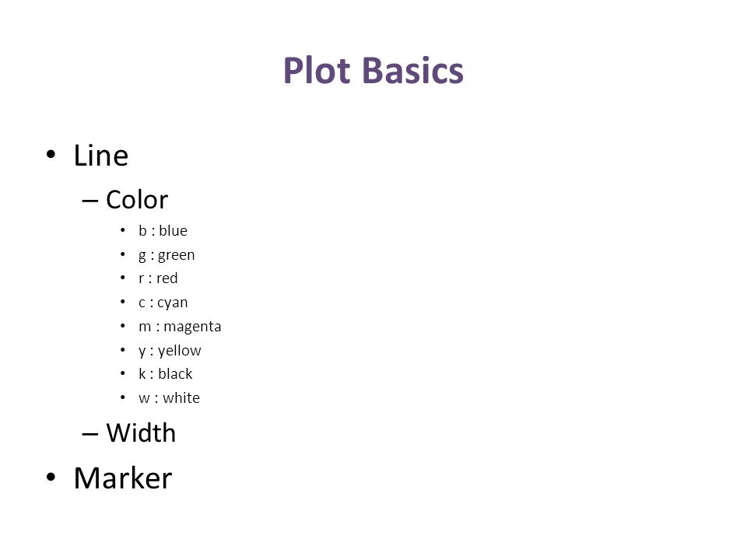The width and height of the screenshot is (747, 560).
Task: Click the 'g : green' list entry
Action: (167, 255)
